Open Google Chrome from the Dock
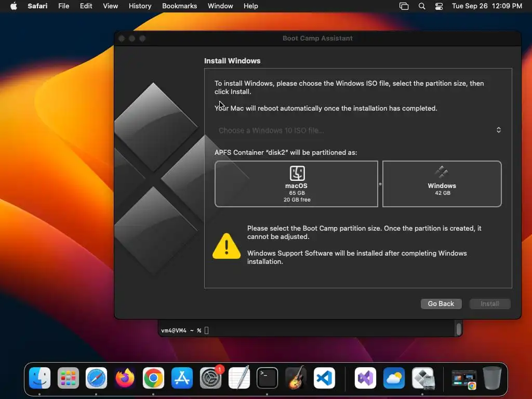Viewport: 532px width, 399px height. click(153, 378)
